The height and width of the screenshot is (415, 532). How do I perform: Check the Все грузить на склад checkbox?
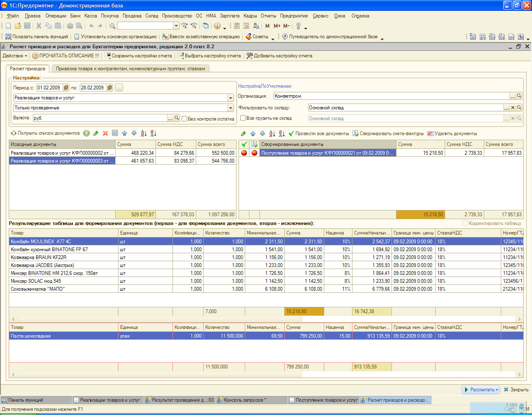[x=243, y=118]
